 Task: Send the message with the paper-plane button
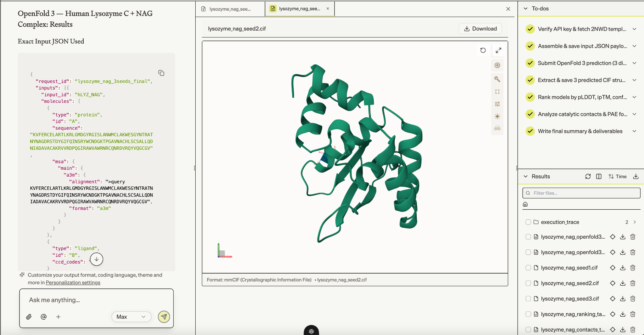click(x=164, y=317)
